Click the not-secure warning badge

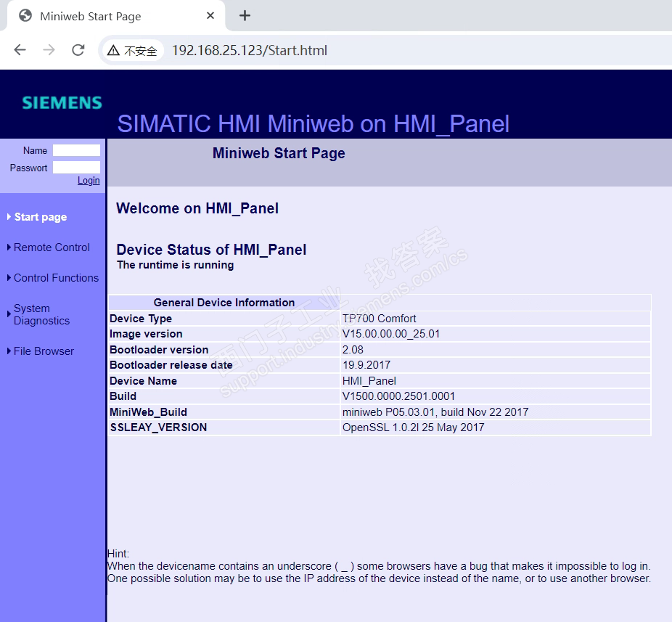[x=132, y=51]
